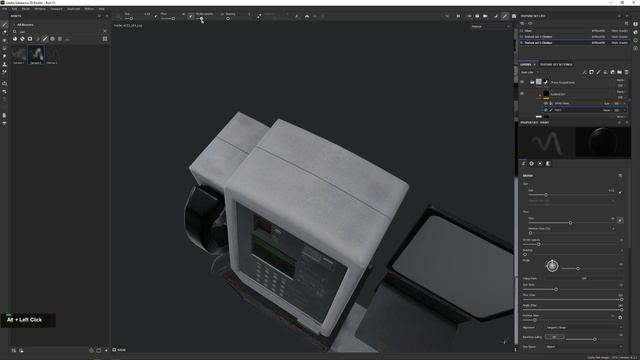Open the Stencil properties section
Viewport: 640px width, 360px height.
click(x=540, y=163)
